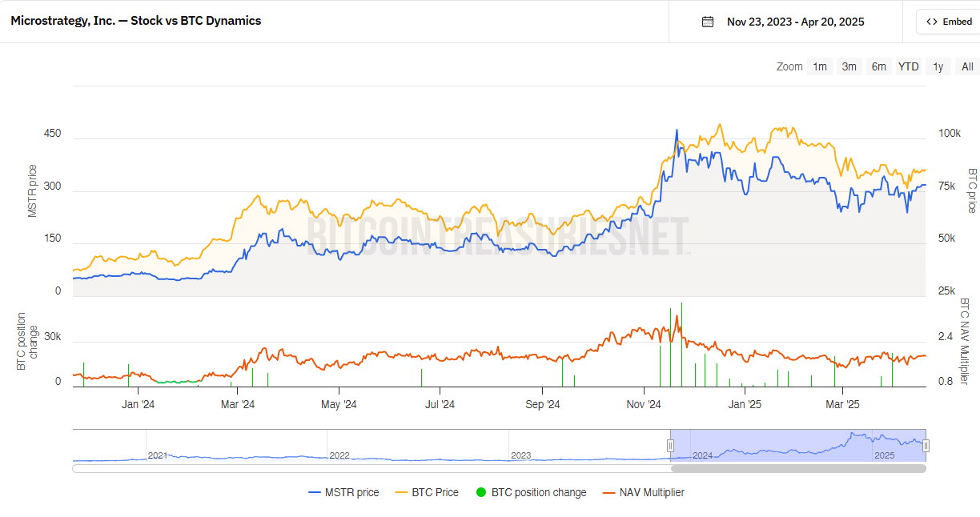Select the All zoom preset
Image resolution: width=980 pixels, height=517 pixels.
(x=966, y=66)
